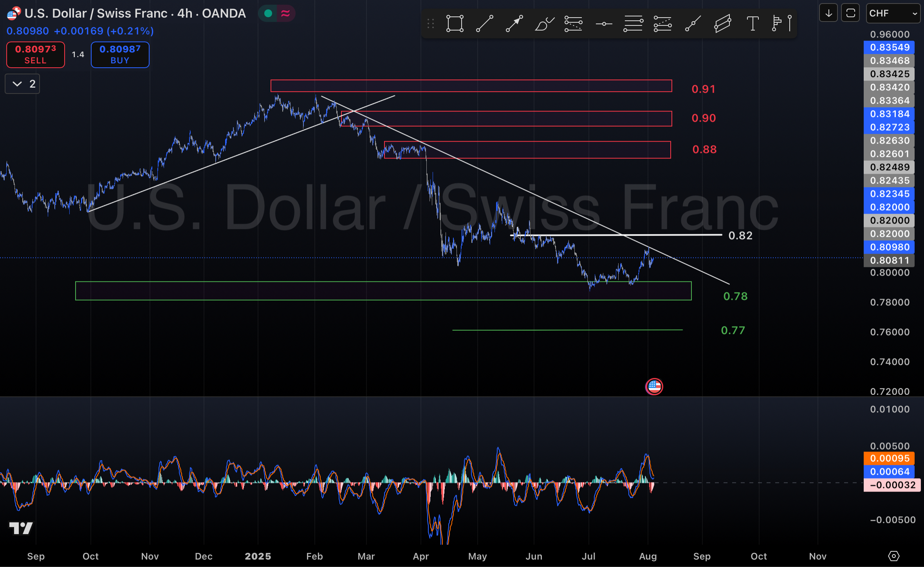Select the white 0.82 horizontal line
This screenshot has width=924, height=567.
pos(616,235)
